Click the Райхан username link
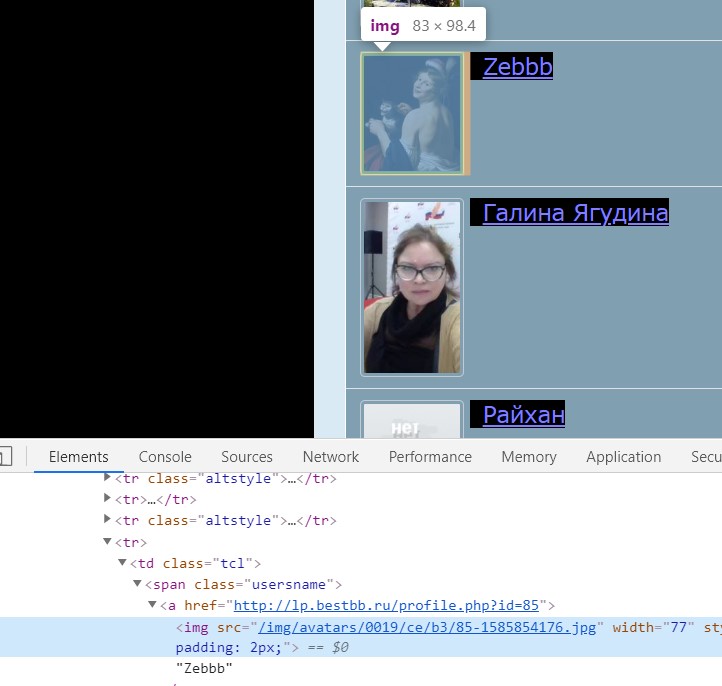This screenshot has height=686, width=722. pyautogui.click(x=524, y=415)
